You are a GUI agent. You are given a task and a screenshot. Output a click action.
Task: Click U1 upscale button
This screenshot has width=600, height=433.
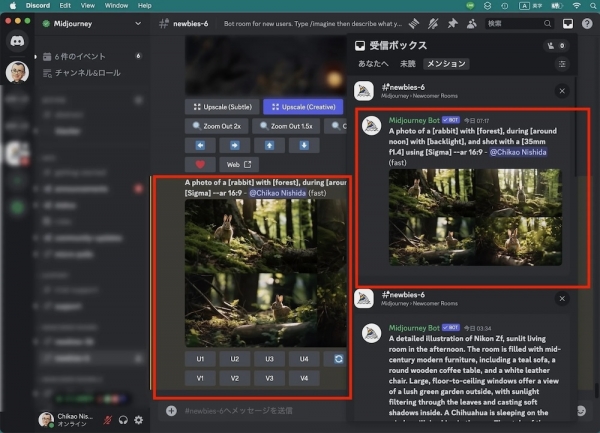(200, 359)
